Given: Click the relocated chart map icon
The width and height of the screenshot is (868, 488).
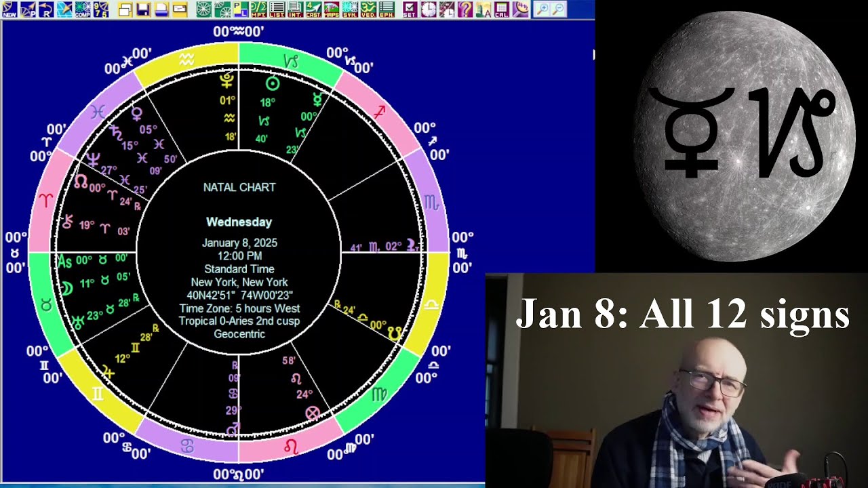Looking at the screenshot, I should (64, 9).
